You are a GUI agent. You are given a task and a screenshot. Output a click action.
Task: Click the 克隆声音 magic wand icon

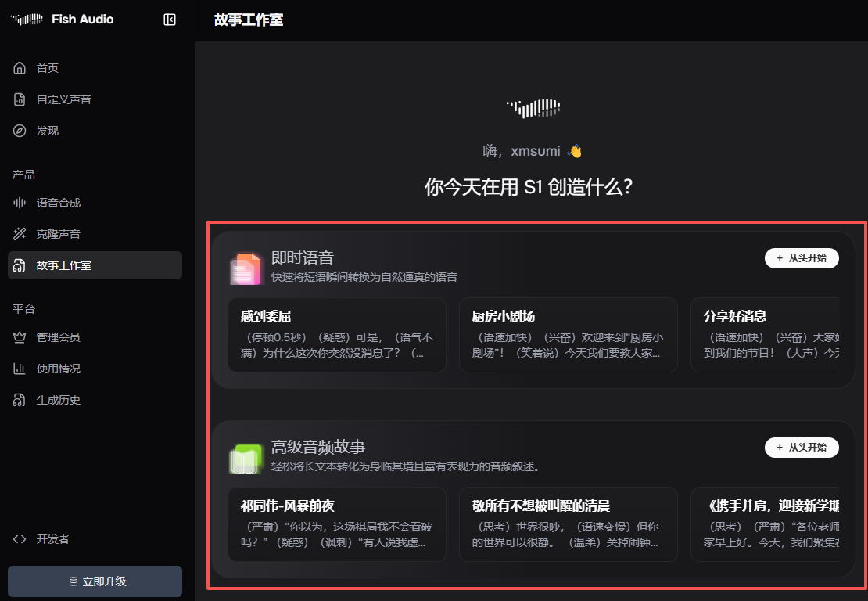20,234
